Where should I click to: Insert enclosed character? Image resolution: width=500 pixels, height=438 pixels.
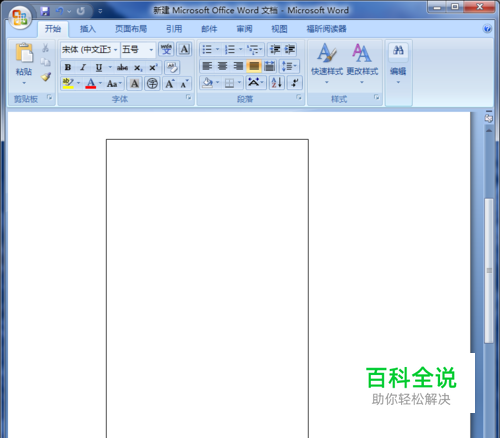point(152,83)
